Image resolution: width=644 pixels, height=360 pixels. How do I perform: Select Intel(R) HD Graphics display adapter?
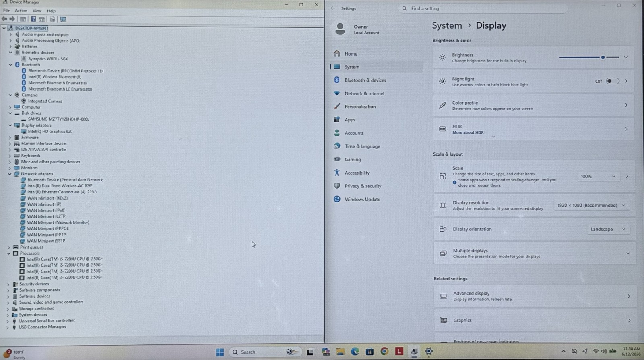point(50,132)
